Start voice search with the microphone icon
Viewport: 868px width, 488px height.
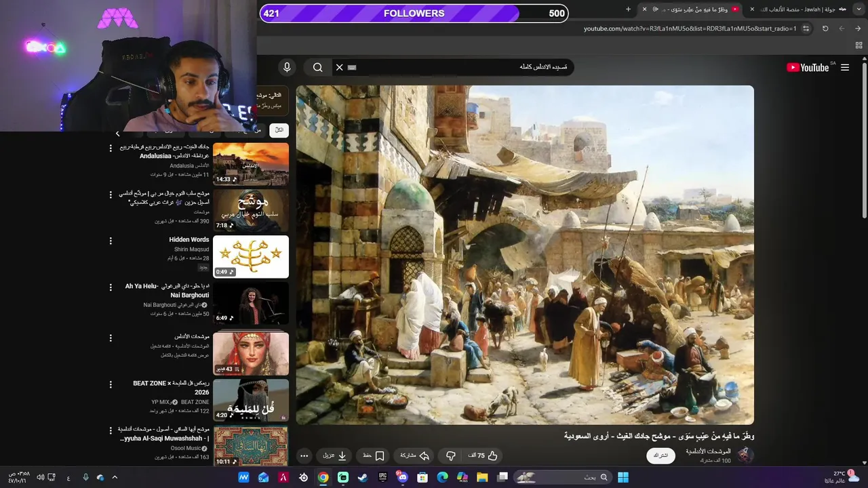tap(287, 67)
